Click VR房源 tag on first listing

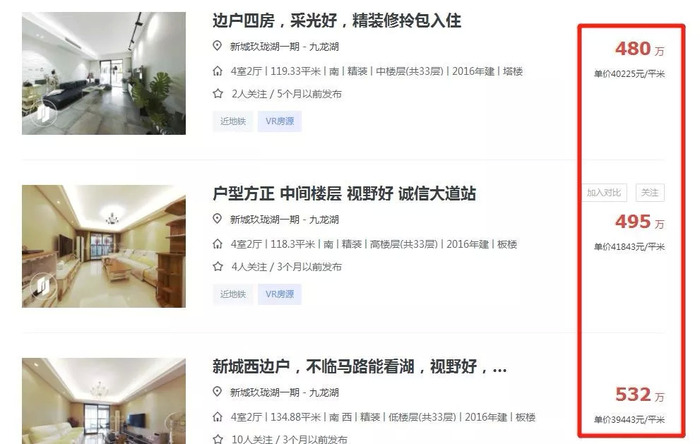(x=279, y=121)
